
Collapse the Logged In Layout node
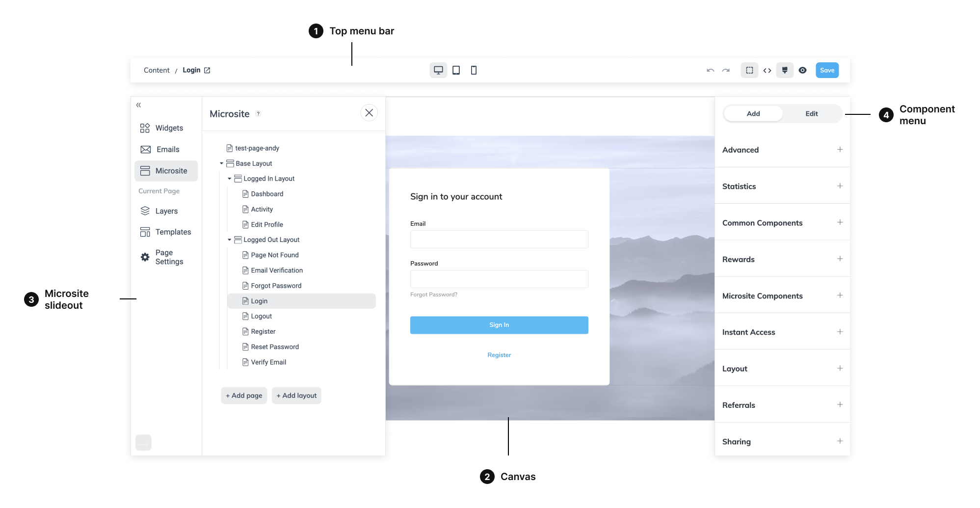pyautogui.click(x=229, y=179)
